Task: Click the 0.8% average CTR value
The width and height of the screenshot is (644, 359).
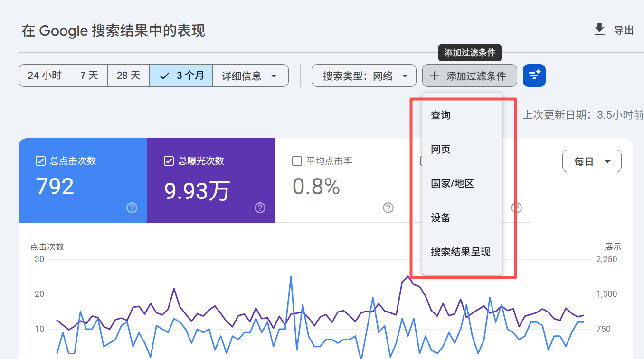Action: click(x=316, y=187)
